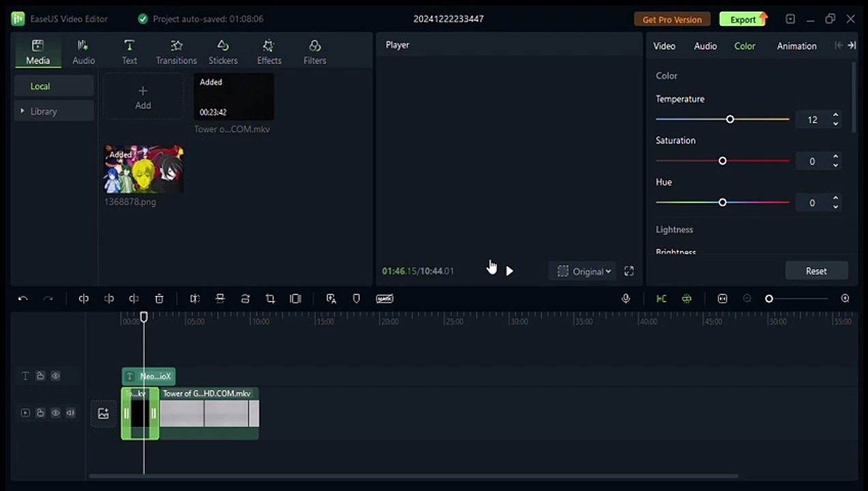Click the green Export button

(x=743, y=19)
